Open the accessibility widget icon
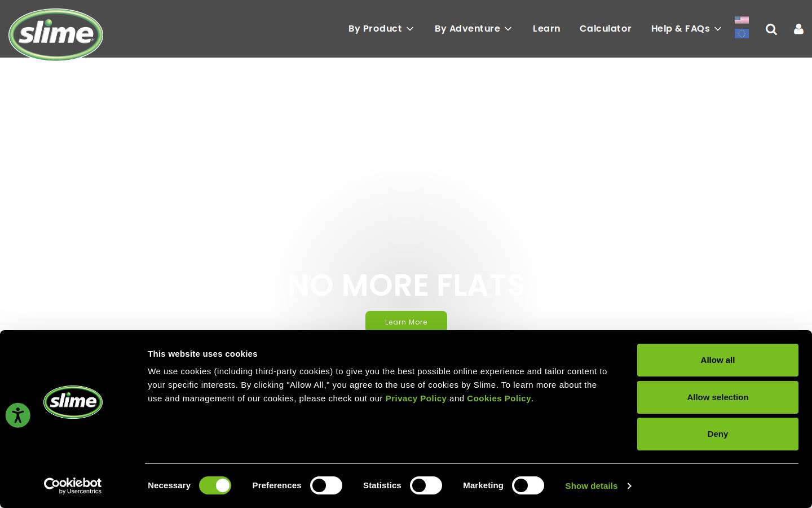Viewport: 812px width, 508px height. (x=18, y=415)
